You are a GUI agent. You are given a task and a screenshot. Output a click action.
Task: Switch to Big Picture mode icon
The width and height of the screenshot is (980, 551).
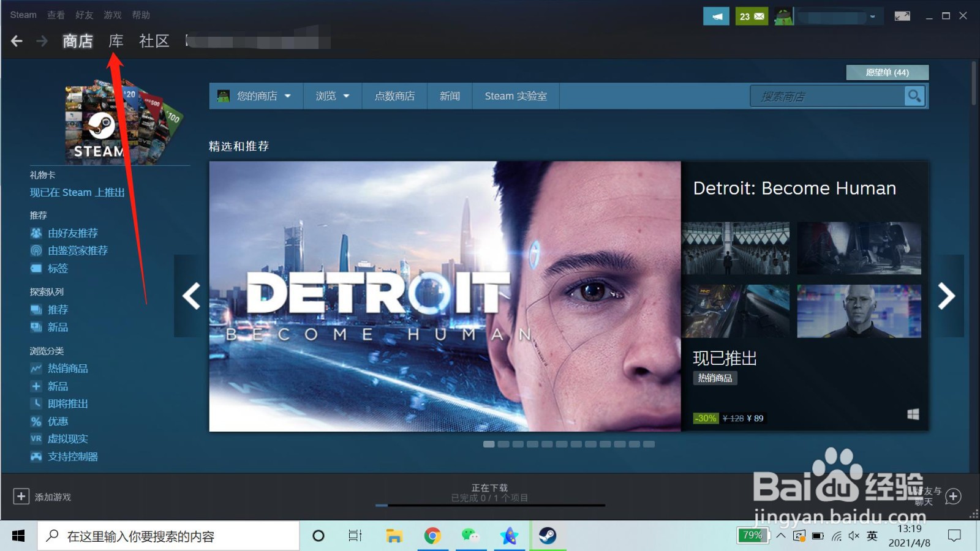(902, 17)
